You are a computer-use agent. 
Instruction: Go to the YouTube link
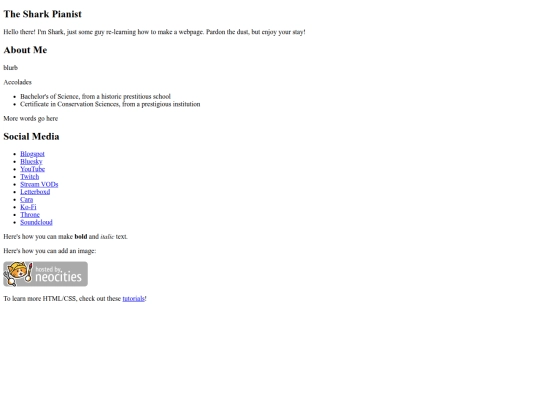click(32, 169)
